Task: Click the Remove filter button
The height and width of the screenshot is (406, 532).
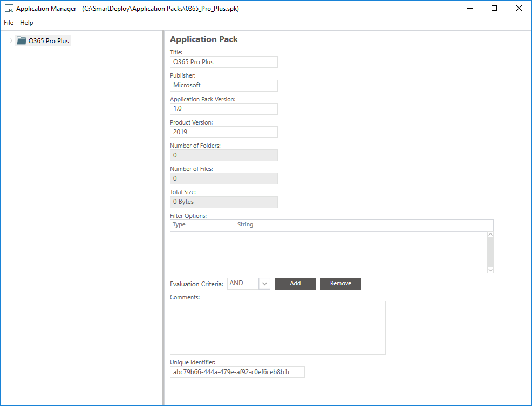Action: click(x=340, y=284)
